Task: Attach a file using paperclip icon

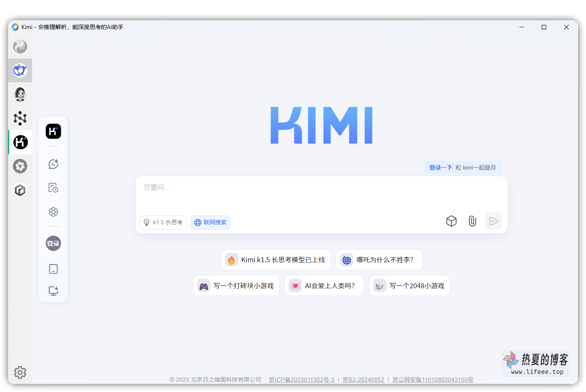Action: (472, 221)
